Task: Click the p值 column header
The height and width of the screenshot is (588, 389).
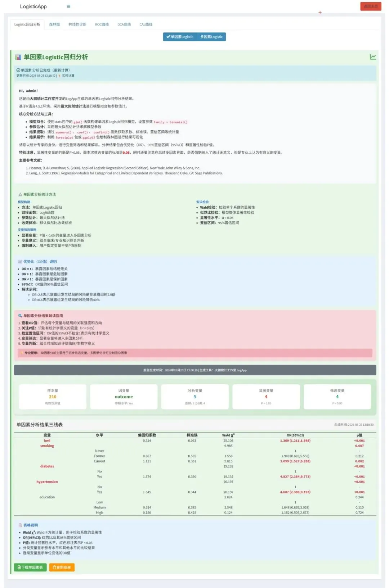Action: pos(359,435)
